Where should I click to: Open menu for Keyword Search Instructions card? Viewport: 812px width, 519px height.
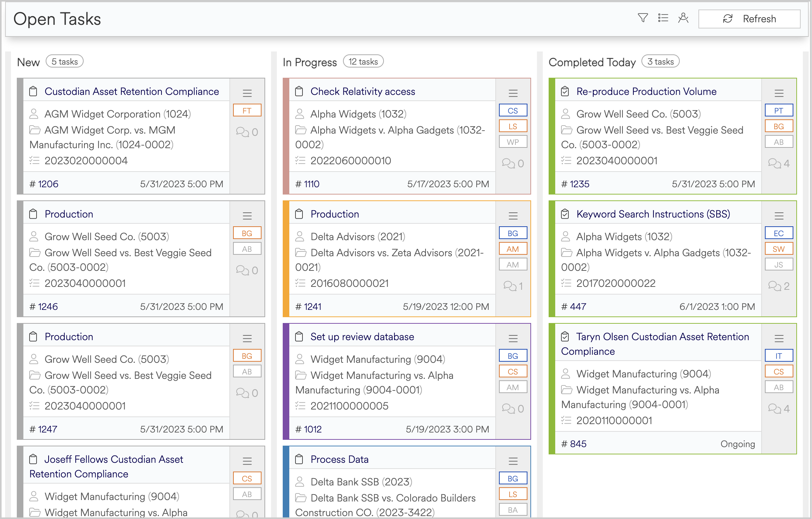(x=779, y=216)
